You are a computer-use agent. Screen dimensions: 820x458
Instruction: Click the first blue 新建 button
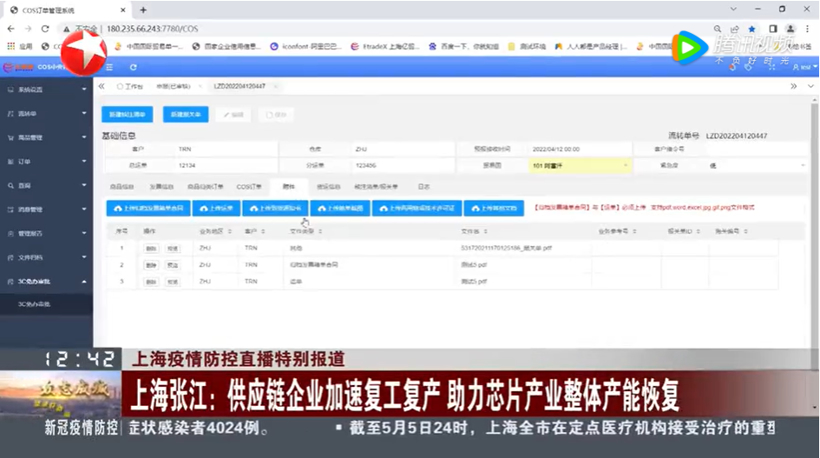(127, 114)
